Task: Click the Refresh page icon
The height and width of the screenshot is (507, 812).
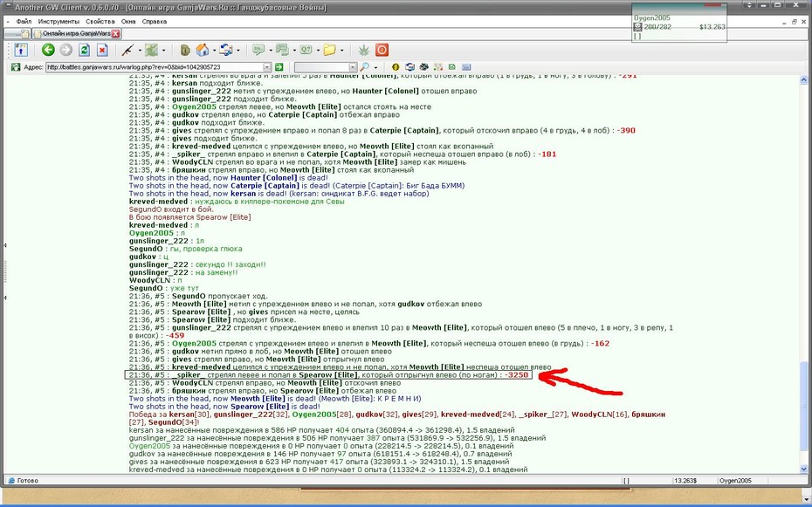Action: coord(84,50)
